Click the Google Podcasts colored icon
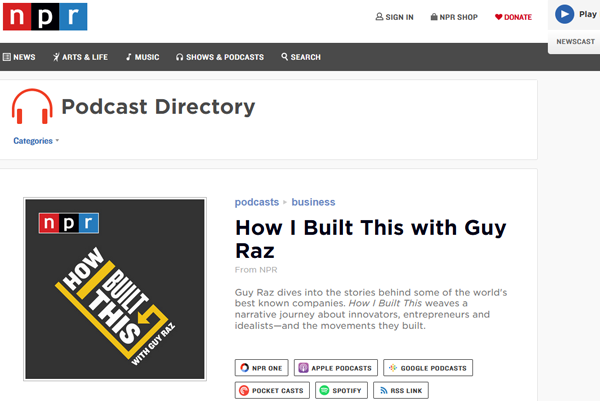 (x=393, y=368)
